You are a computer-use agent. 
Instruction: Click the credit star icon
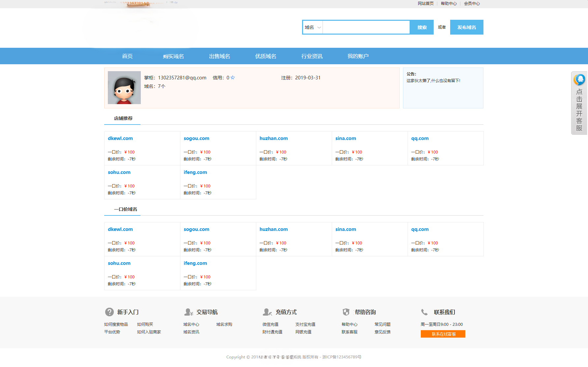233,78
